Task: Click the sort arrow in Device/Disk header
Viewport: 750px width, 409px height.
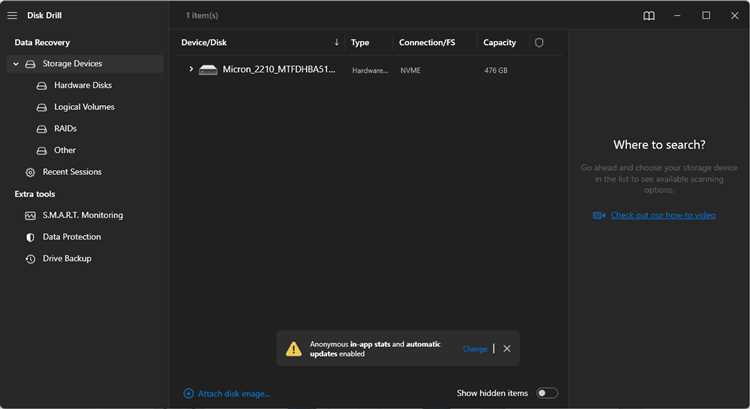Action: 337,43
